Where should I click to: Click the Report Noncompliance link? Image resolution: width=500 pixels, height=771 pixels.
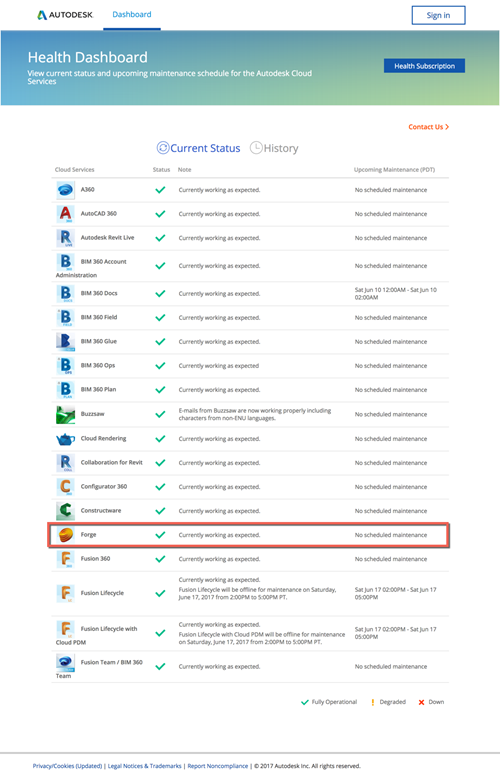(x=218, y=766)
